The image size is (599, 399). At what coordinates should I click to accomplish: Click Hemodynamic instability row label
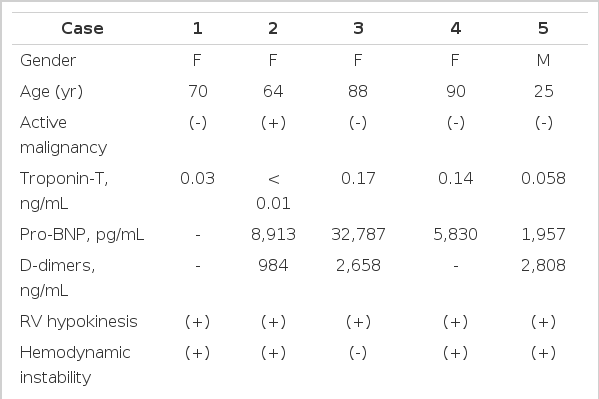point(75,365)
